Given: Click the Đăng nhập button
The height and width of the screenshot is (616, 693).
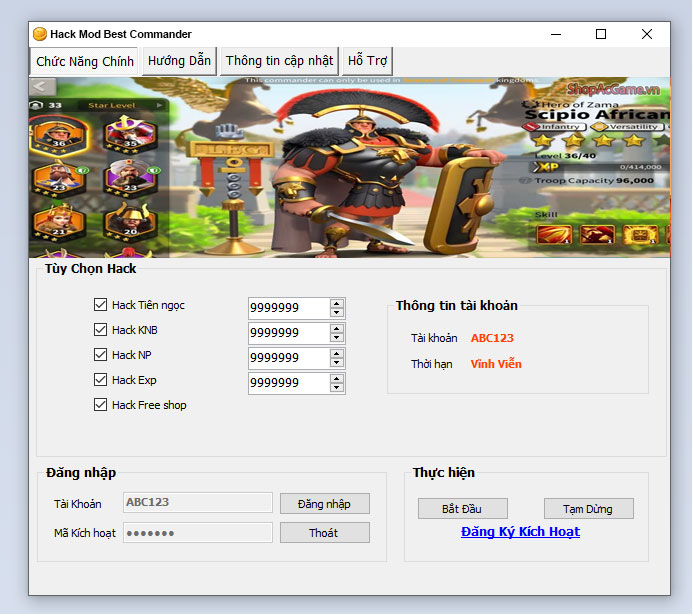Looking at the screenshot, I should coord(325,504).
